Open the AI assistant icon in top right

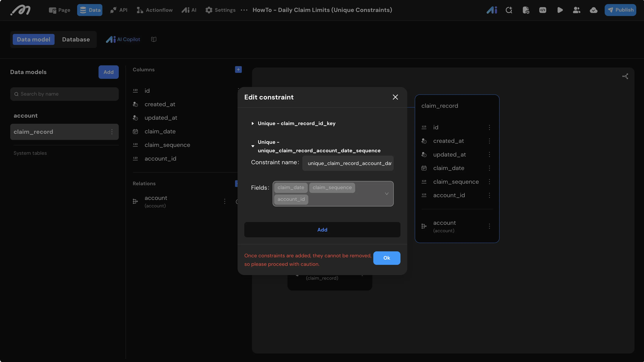click(x=492, y=10)
